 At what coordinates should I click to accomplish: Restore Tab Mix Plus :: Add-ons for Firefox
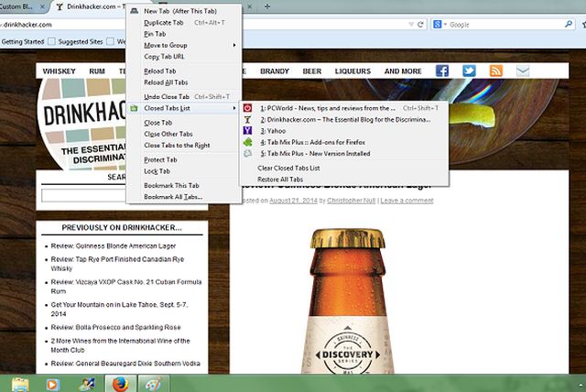point(344,142)
